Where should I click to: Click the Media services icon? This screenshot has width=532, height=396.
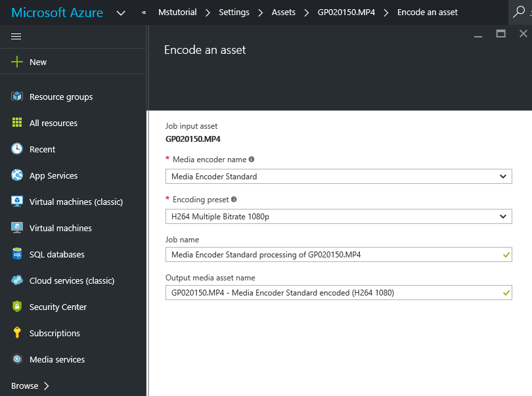click(x=17, y=359)
